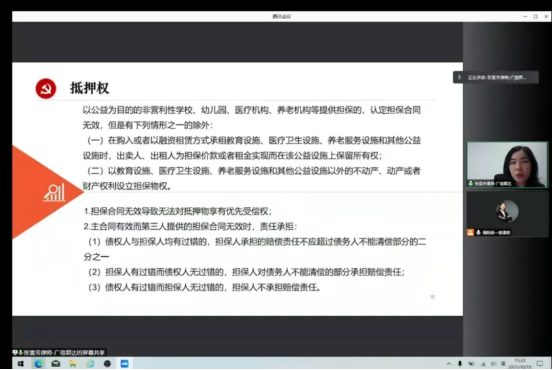Click the orange host badge on second participant
The width and height of the screenshot is (553, 370).
point(470,232)
